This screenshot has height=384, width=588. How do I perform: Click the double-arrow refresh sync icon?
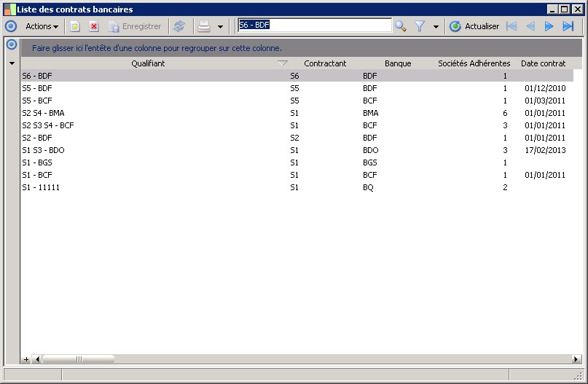(x=179, y=26)
